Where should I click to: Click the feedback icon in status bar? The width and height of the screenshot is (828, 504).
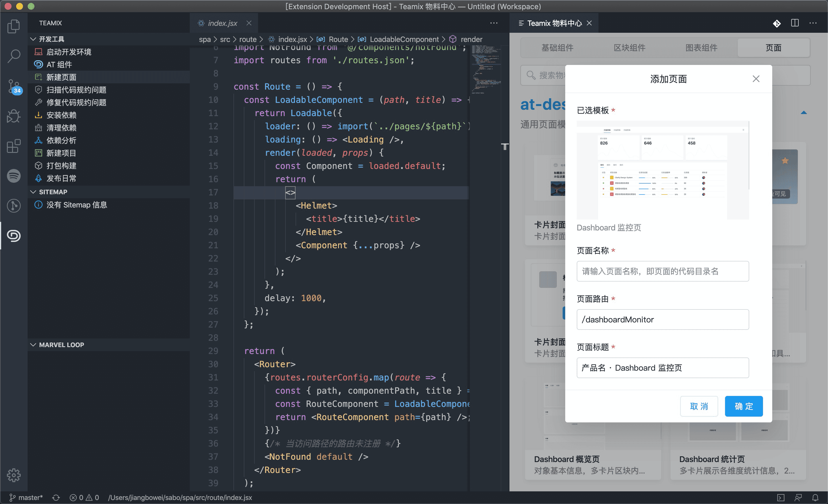tap(798, 497)
